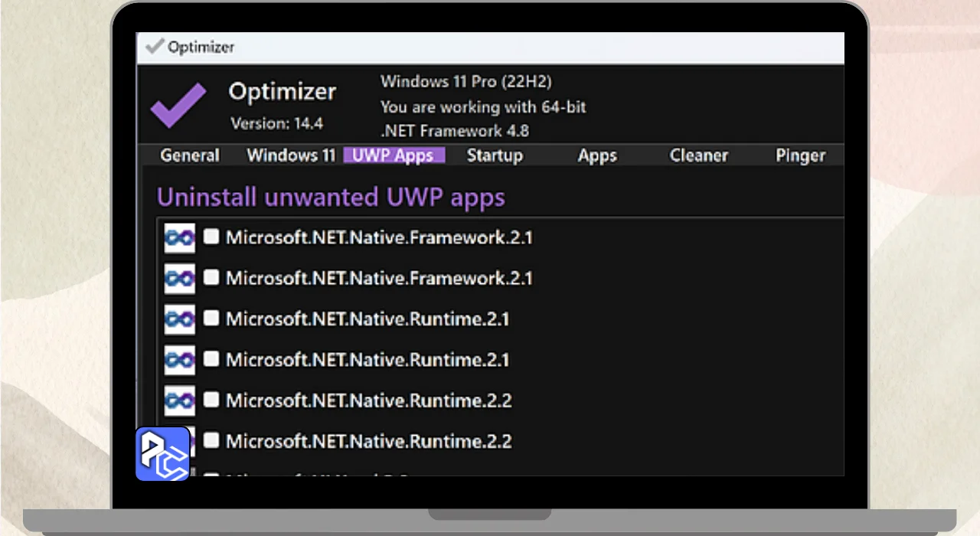Click the ".NET Framework 4.8" text
980x536 pixels.
coord(455,130)
